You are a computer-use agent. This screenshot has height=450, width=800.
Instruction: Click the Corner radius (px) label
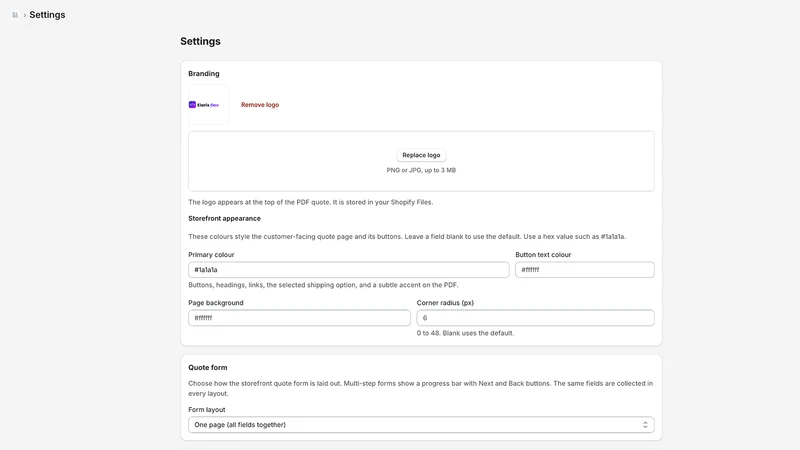pyautogui.click(x=445, y=303)
